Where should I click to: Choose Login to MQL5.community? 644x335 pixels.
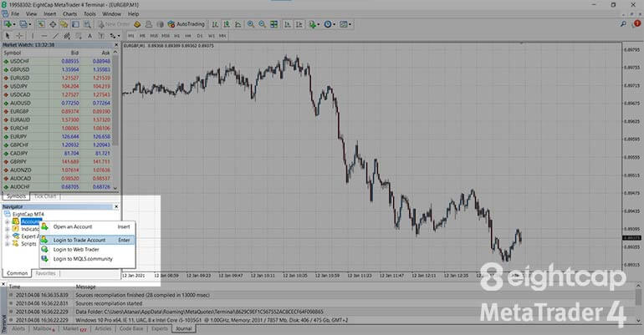coord(88,259)
